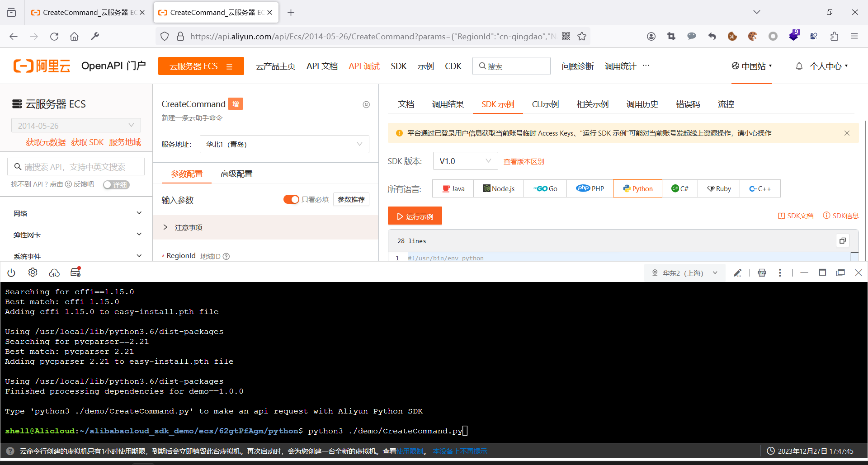Click the browser home icon

pos(74,37)
